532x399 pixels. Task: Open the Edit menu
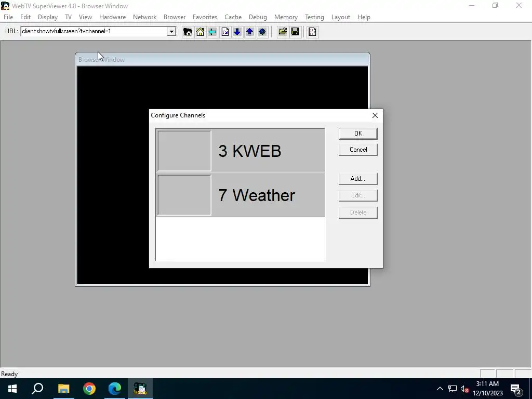pyautogui.click(x=25, y=17)
